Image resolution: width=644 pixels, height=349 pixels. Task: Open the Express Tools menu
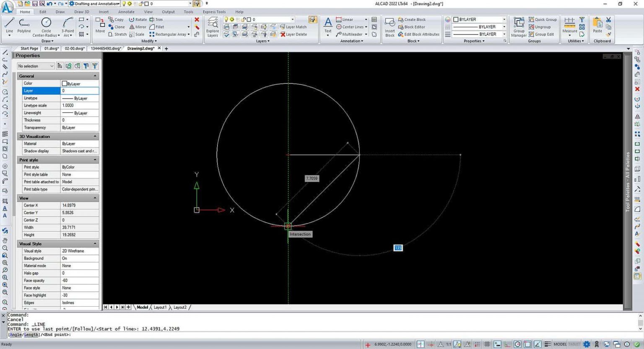pos(214,11)
